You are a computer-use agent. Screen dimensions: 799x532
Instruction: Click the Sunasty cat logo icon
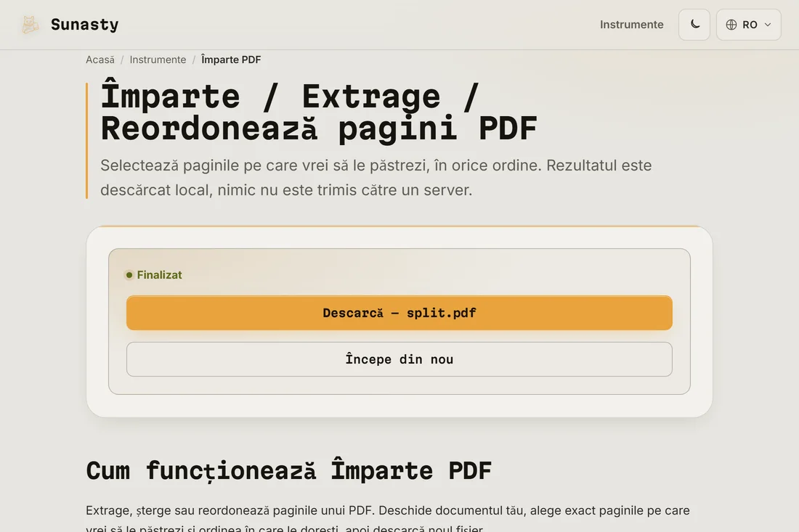coord(30,25)
